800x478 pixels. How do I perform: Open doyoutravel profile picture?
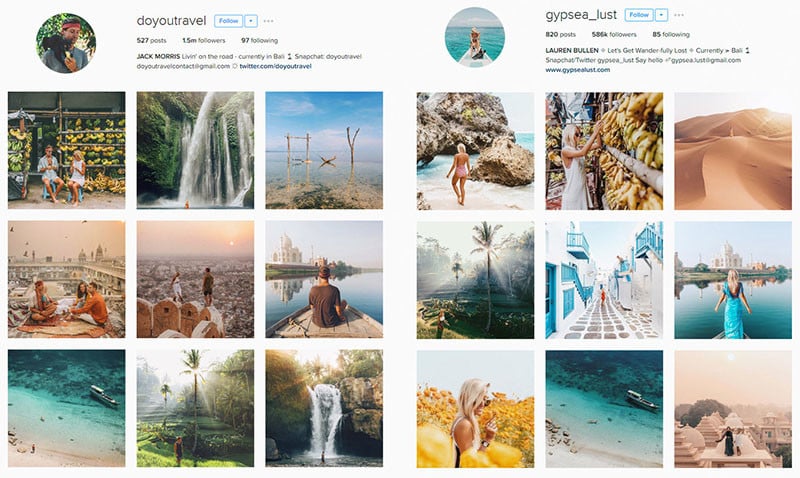tap(66, 43)
